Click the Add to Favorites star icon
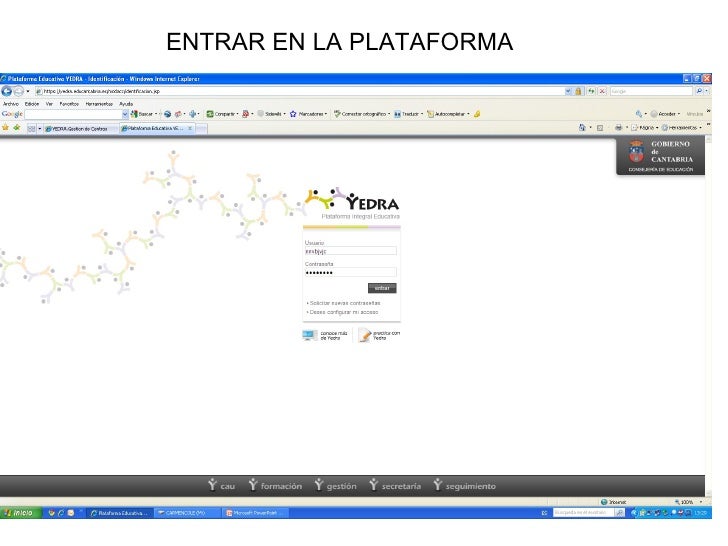This screenshot has width=728, height=546. click(17, 128)
